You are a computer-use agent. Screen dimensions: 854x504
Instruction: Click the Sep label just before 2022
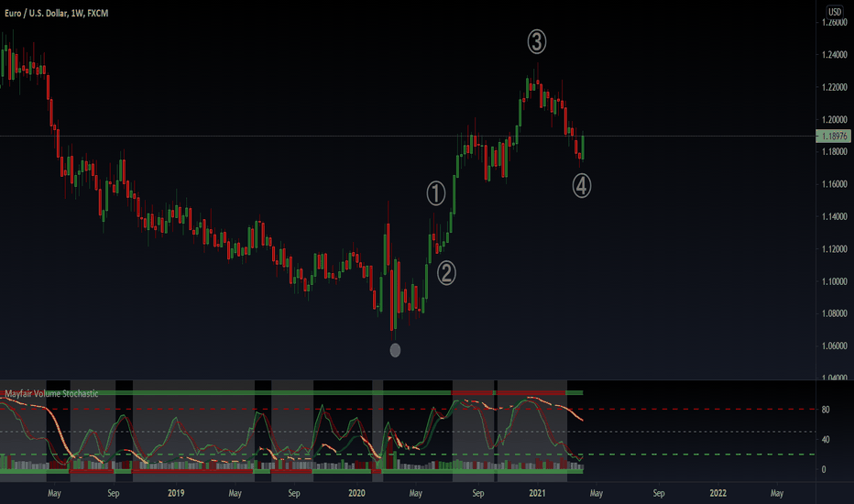pyautogui.click(x=659, y=493)
